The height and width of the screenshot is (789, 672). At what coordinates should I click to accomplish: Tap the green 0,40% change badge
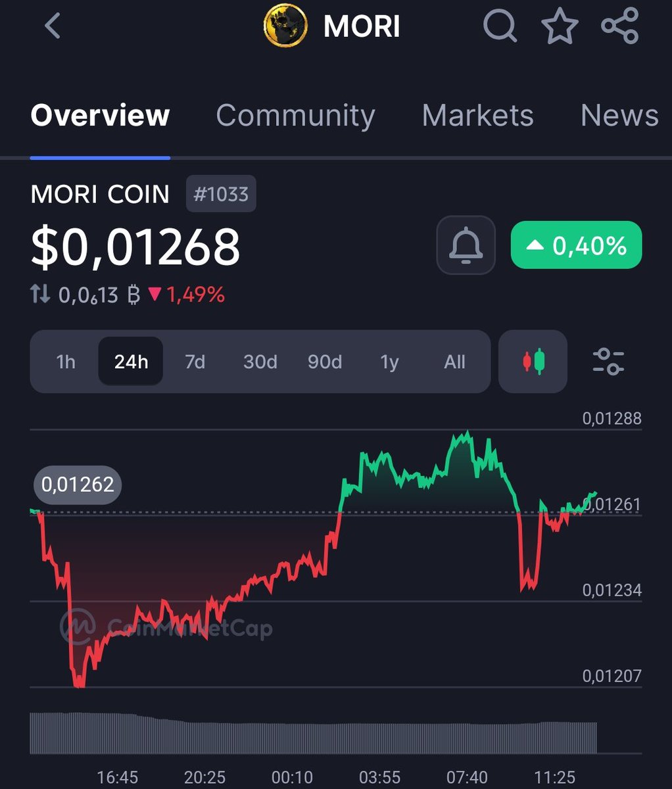pos(577,245)
